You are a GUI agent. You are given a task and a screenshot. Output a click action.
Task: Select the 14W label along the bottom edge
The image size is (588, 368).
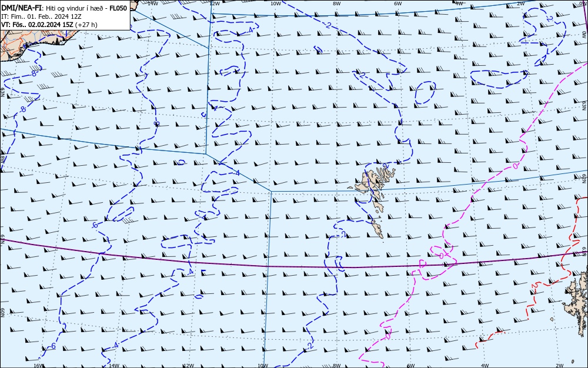click(x=113, y=366)
